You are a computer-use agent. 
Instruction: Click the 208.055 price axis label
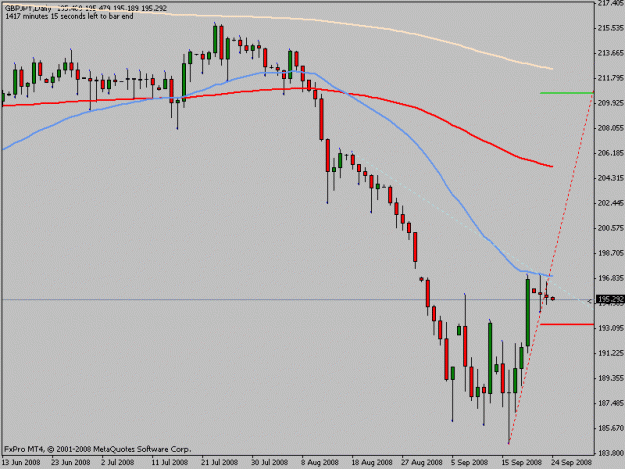pyautogui.click(x=610, y=128)
